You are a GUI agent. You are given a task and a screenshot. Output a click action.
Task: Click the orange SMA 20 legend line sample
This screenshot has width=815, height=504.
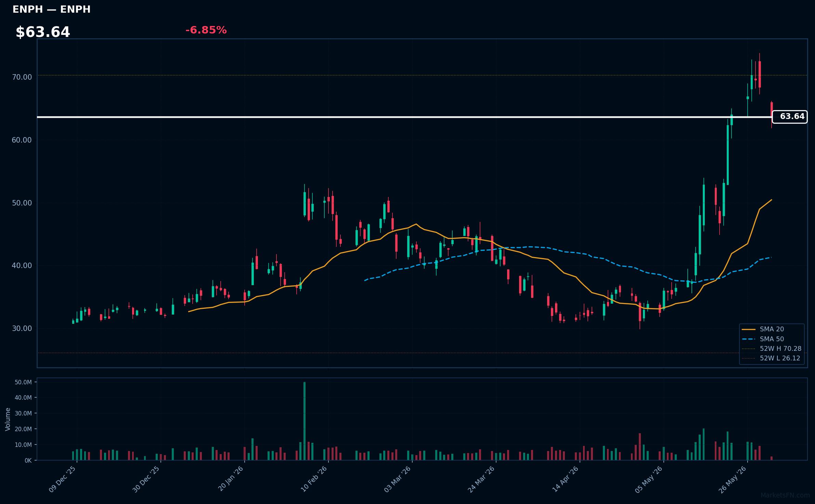749,329
